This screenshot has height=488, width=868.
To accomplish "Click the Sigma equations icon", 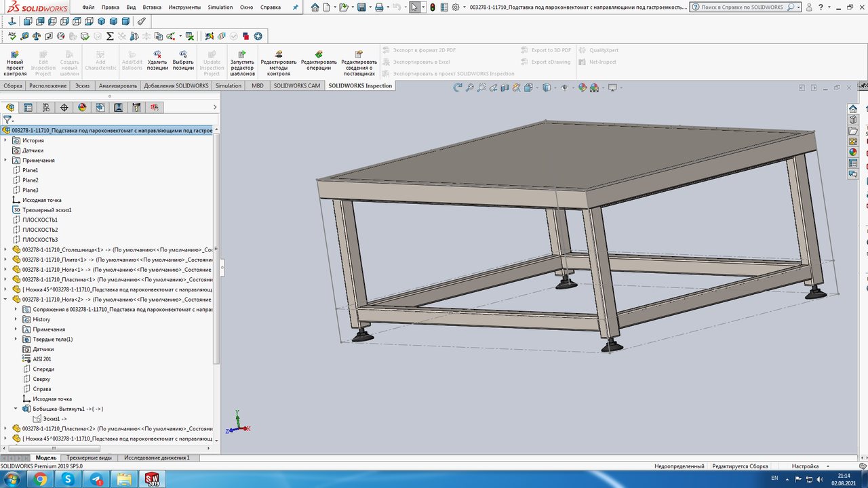I will tap(110, 36).
